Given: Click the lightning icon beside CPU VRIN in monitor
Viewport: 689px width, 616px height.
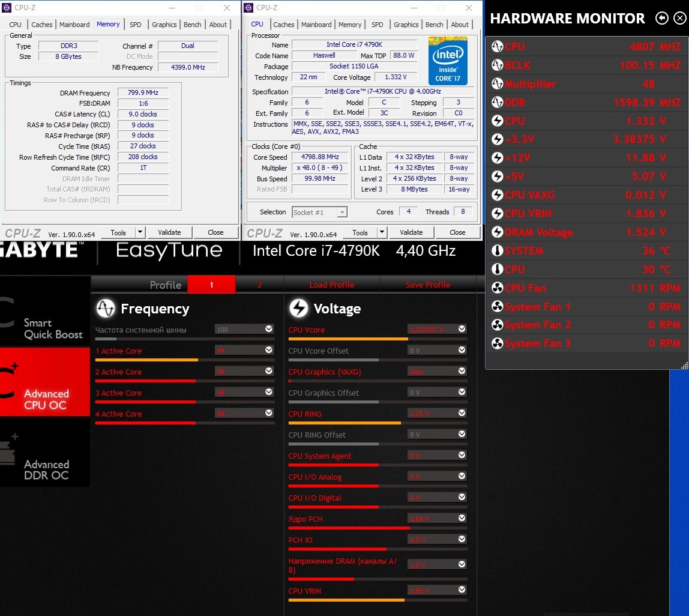Looking at the screenshot, I should [x=497, y=214].
